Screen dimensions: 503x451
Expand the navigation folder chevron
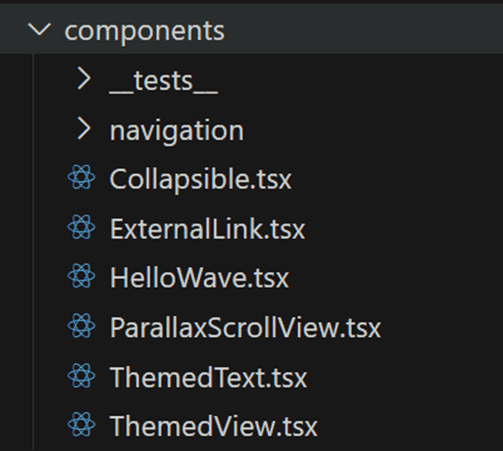pos(84,128)
